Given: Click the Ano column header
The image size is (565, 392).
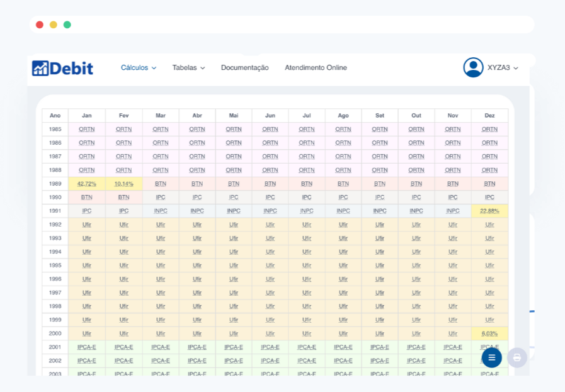Looking at the screenshot, I should click(x=55, y=116).
